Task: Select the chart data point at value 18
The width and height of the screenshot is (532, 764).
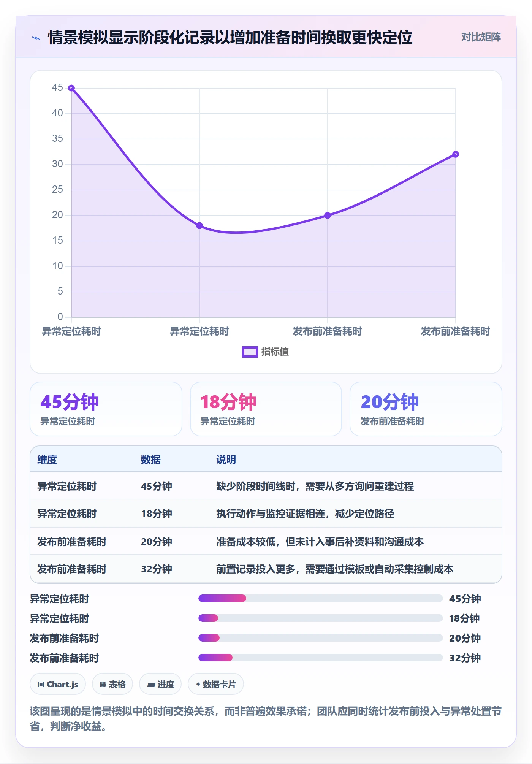Action: click(x=199, y=226)
